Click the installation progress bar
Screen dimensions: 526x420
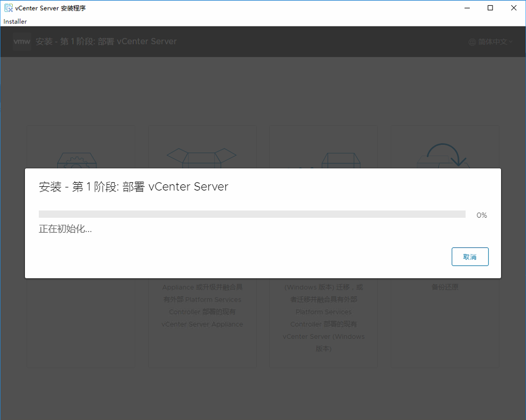pyautogui.click(x=252, y=214)
